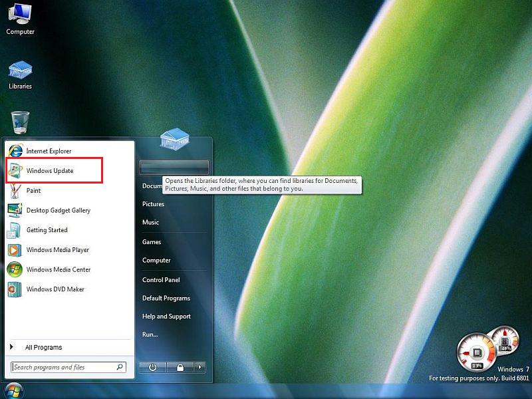Click the Getting Started label
The image size is (532, 399).
point(47,230)
